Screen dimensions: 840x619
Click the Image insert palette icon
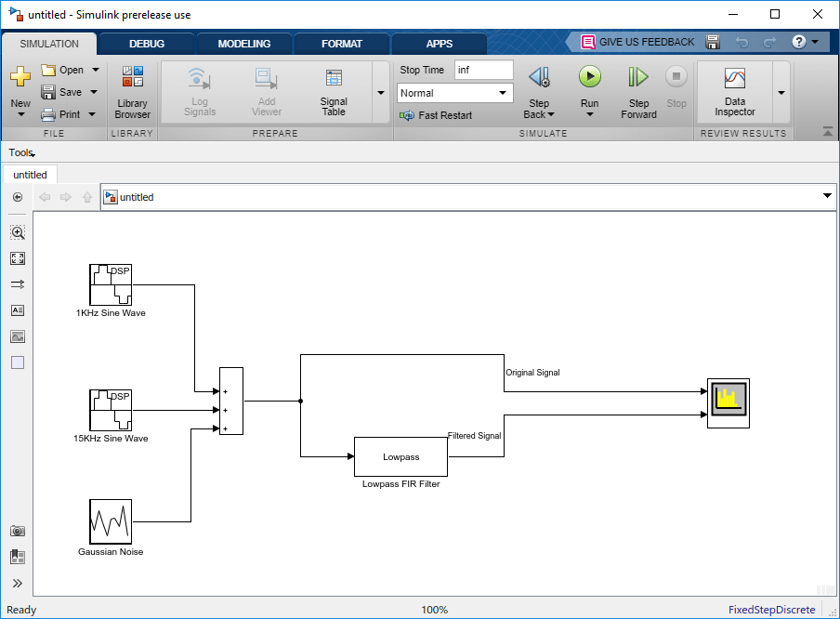18,336
